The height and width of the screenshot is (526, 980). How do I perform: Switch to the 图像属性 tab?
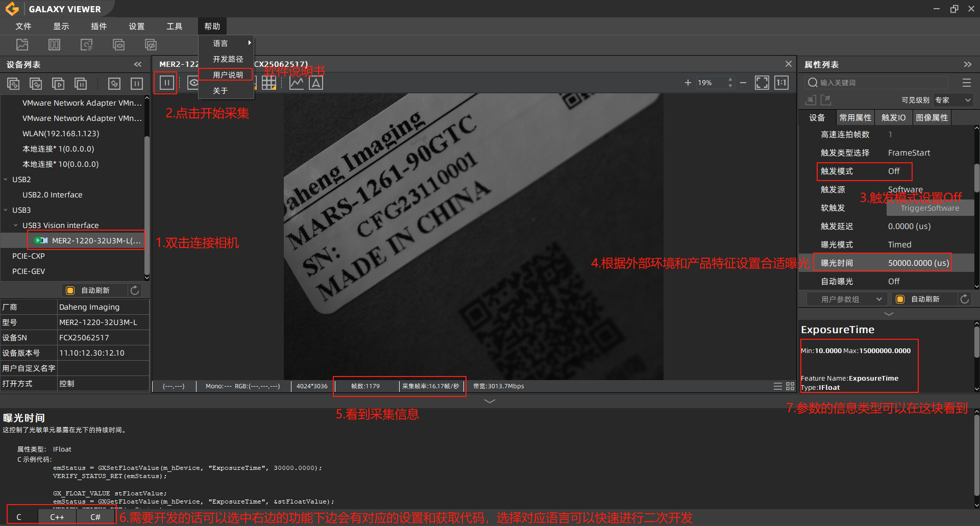pyautogui.click(x=932, y=118)
